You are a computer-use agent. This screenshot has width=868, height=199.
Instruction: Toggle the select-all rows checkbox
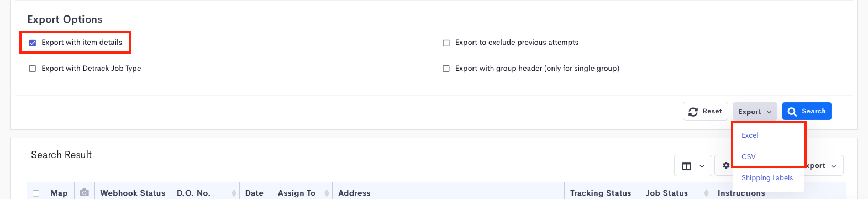pos(36,193)
